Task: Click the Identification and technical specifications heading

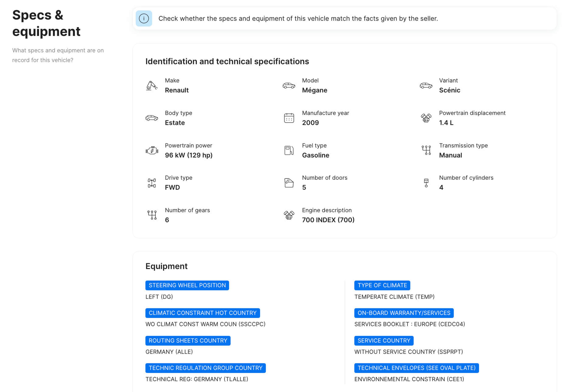Action: [x=227, y=61]
